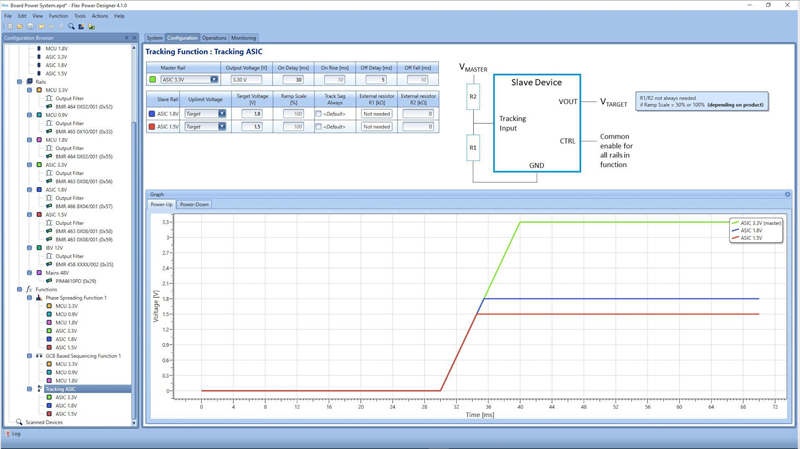Click the magnifier search icon in toolbar
Viewport: 800px width, 449px height.
[71, 27]
